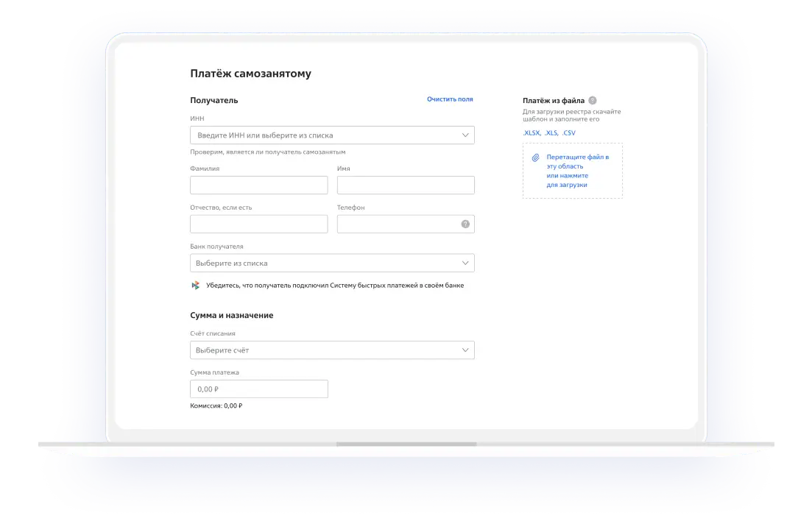Download the .XLS template
The width and height of the screenshot is (812, 524).
[551, 133]
